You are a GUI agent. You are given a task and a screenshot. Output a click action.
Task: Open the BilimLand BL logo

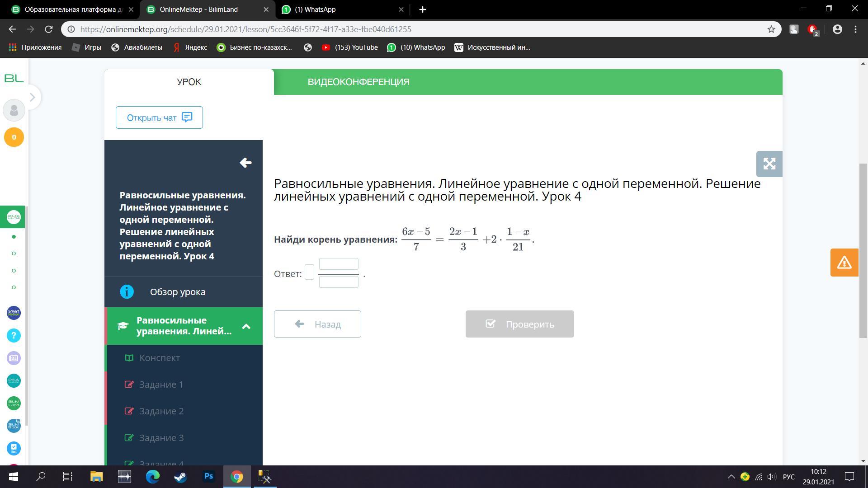pyautogui.click(x=14, y=79)
